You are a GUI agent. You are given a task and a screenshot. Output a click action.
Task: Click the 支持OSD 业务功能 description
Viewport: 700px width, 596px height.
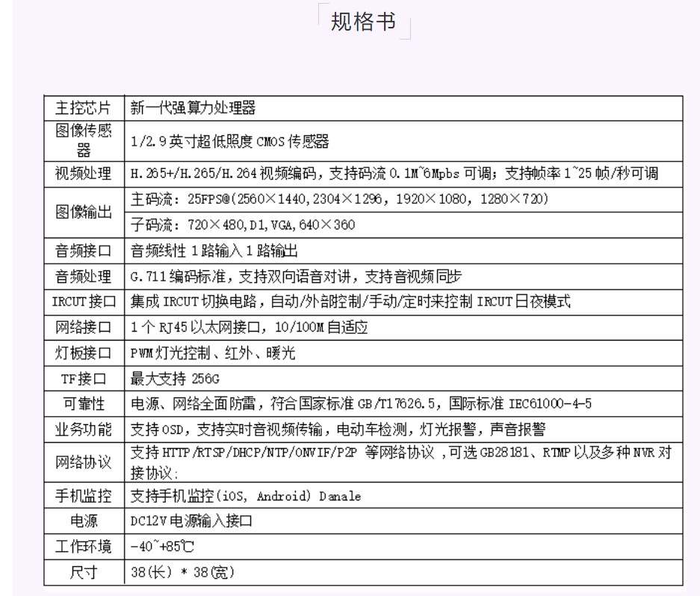338,430
